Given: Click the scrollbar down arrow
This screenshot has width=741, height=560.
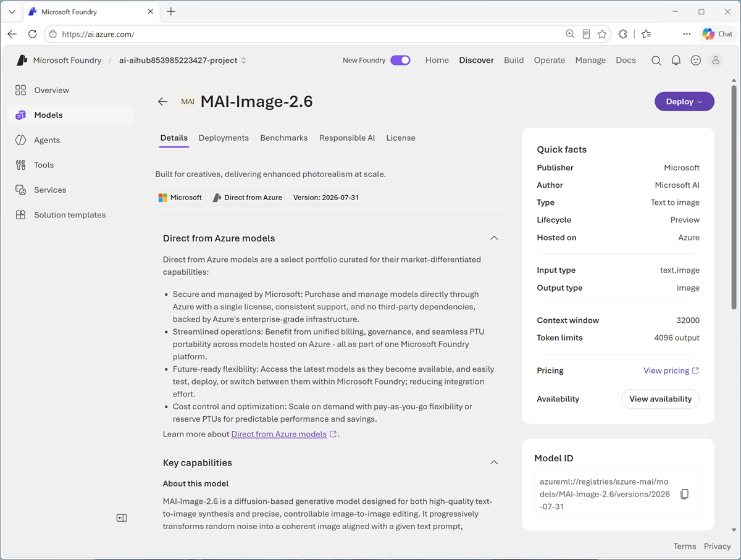Looking at the screenshot, I should point(734,530).
